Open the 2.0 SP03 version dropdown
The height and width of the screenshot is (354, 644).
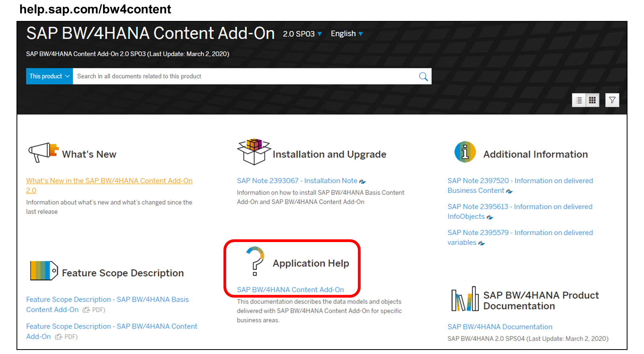coord(302,34)
